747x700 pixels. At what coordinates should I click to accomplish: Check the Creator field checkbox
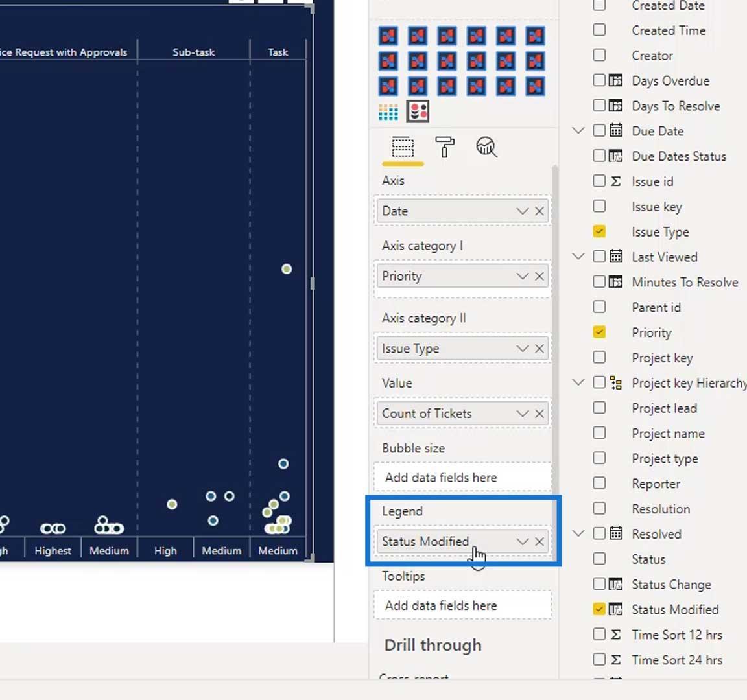(599, 54)
